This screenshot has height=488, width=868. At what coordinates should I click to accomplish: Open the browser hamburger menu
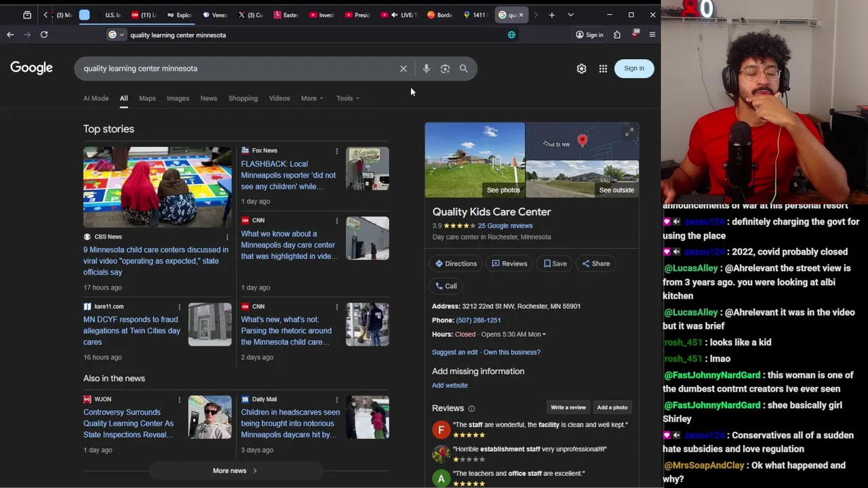click(652, 35)
